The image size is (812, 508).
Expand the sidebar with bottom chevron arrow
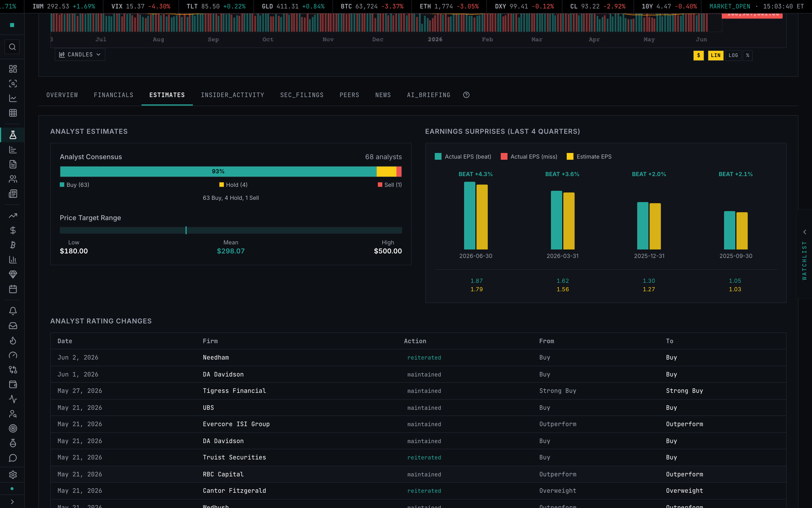pos(12,502)
